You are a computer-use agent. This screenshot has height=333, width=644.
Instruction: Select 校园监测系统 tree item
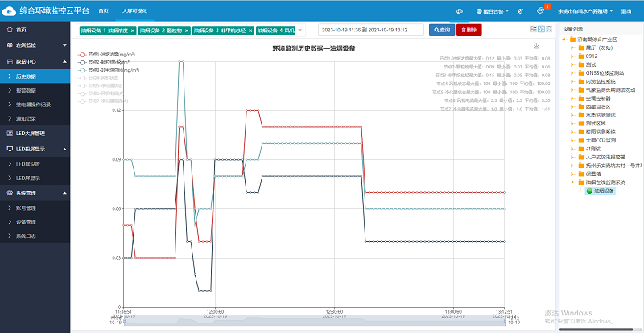point(601,132)
